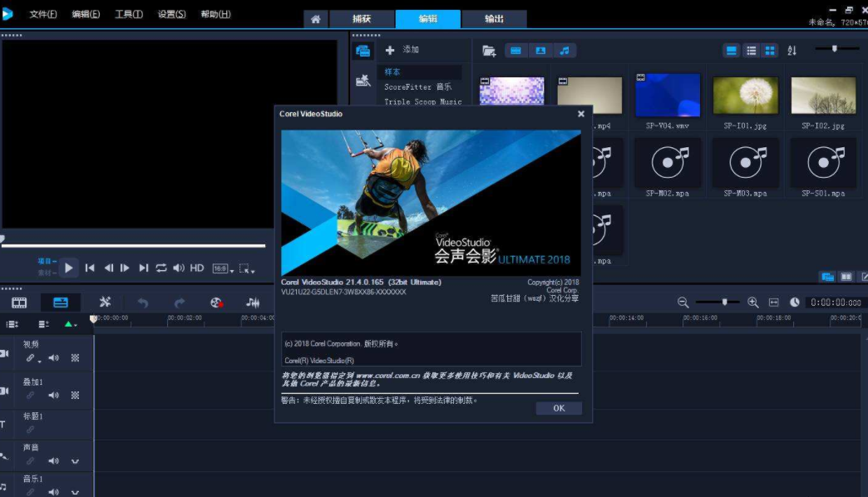Mute the 叠加1 overlay track
Screen dimensions: 868x497
coord(54,395)
